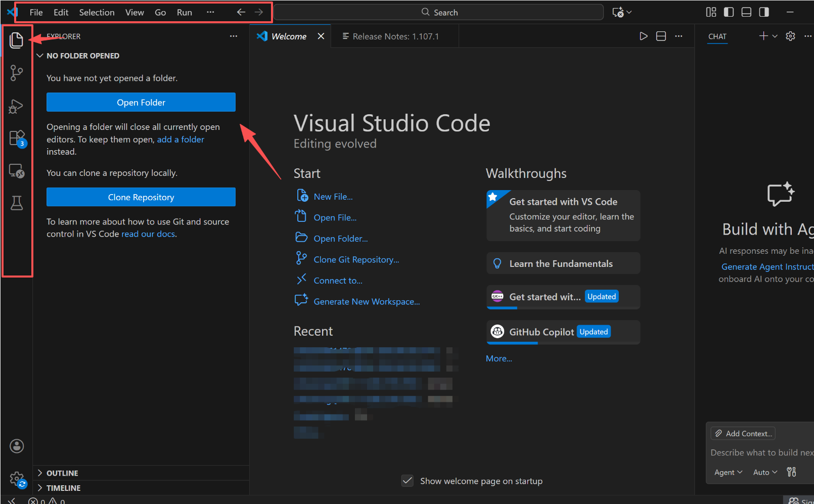Image resolution: width=814 pixels, height=504 pixels.
Task: Switch to Release Notes: 1.107.1 tab
Action: pyautogui.click(x=395, y=36)
